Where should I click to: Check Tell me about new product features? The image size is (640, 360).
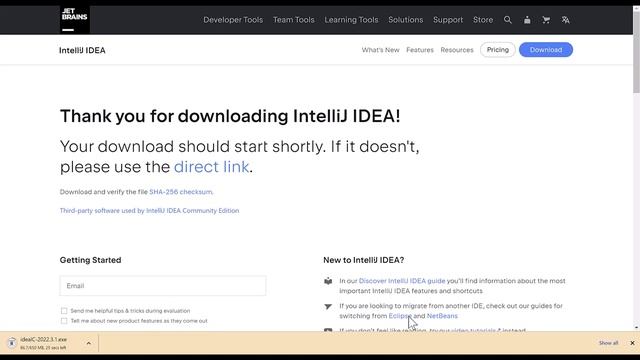tap(64, 321)
